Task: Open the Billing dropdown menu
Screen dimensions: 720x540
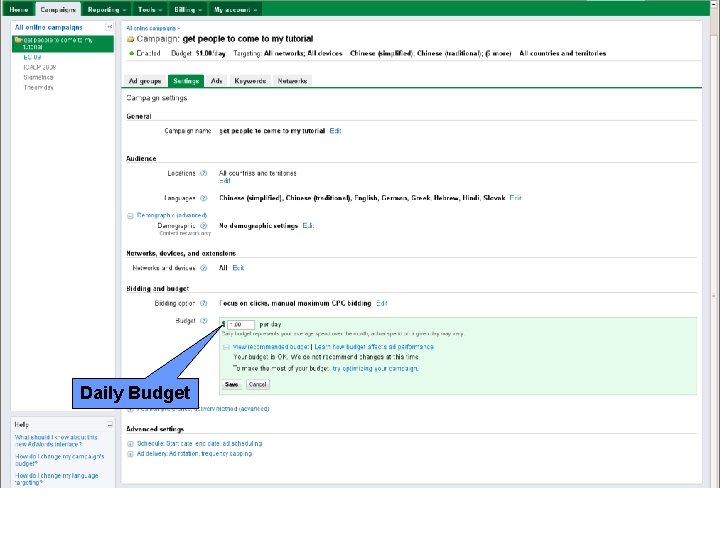Action: pos(188,9)
